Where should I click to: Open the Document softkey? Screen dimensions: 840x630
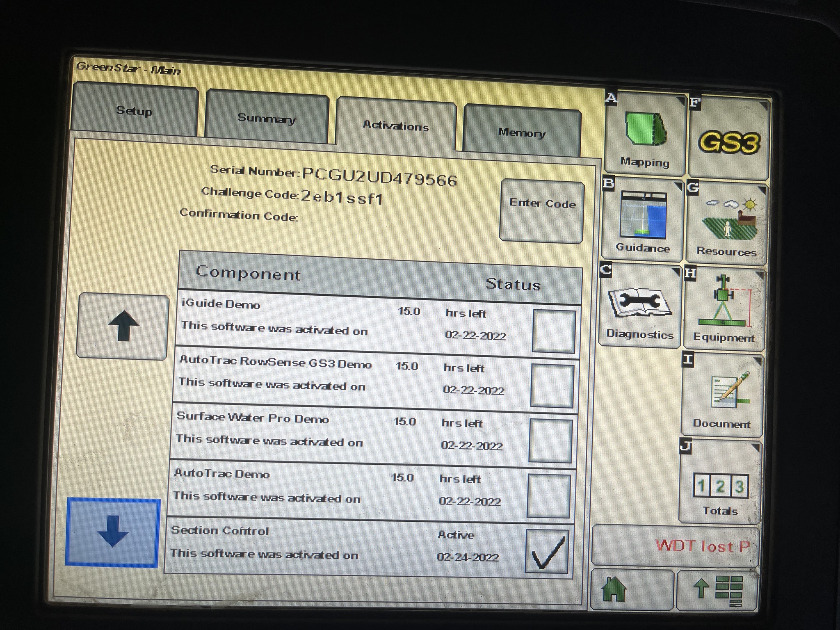click(721, 395)
